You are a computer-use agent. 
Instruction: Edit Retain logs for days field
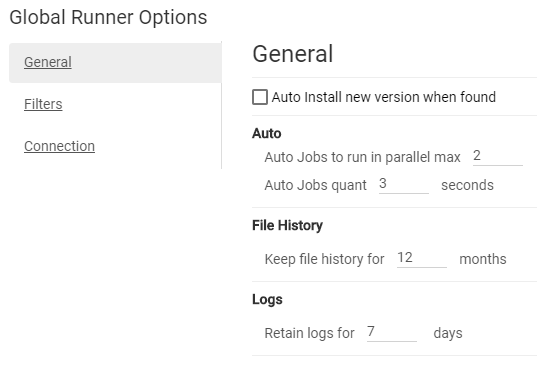[x=392, y=332]
